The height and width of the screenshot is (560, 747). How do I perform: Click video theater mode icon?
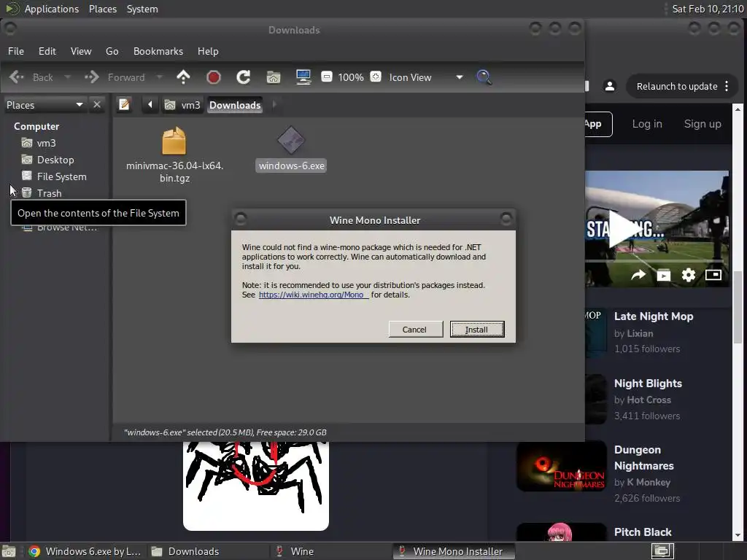click(713, 275)
